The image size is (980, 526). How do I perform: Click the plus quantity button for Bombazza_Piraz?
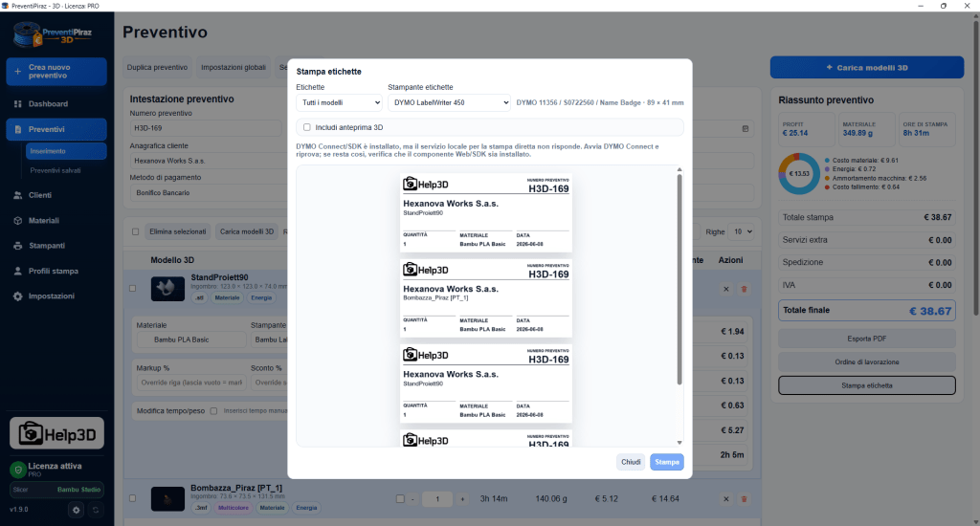pos(462,499)
